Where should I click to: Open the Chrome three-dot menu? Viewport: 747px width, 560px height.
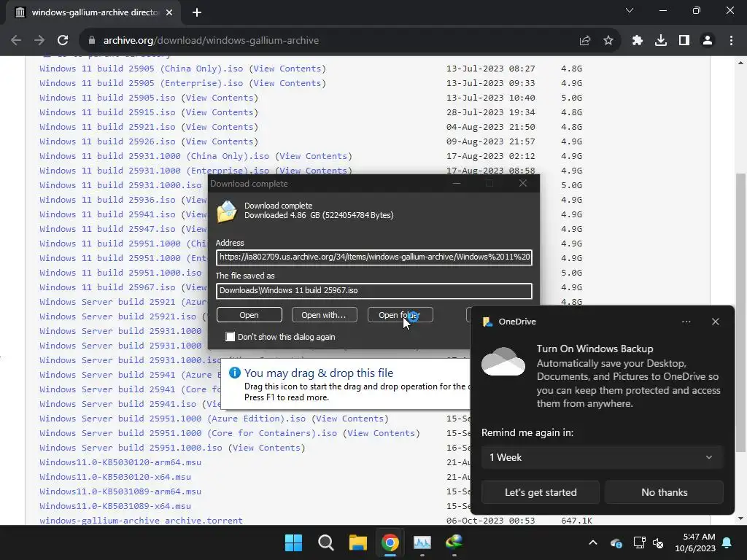click(731, 41)
